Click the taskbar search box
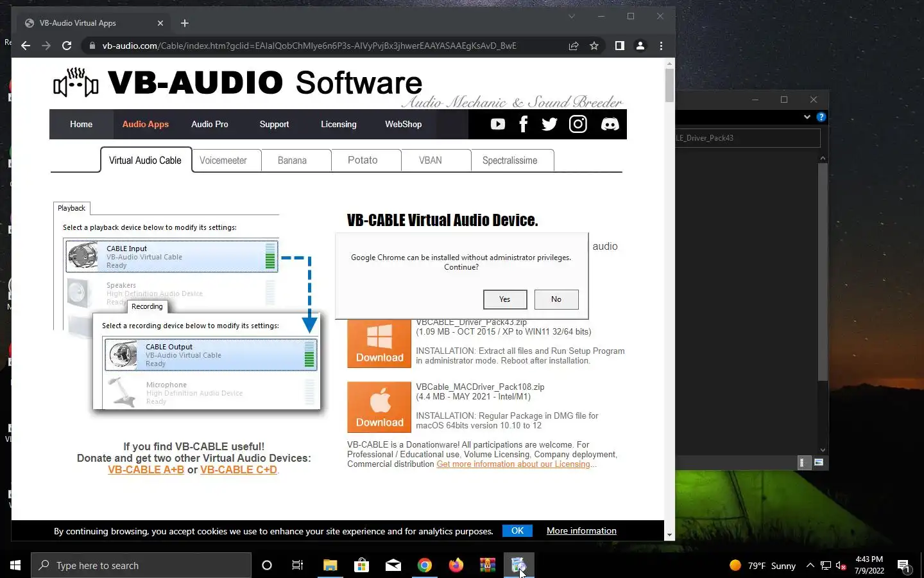924x578 pixels. tap(141, 565)
